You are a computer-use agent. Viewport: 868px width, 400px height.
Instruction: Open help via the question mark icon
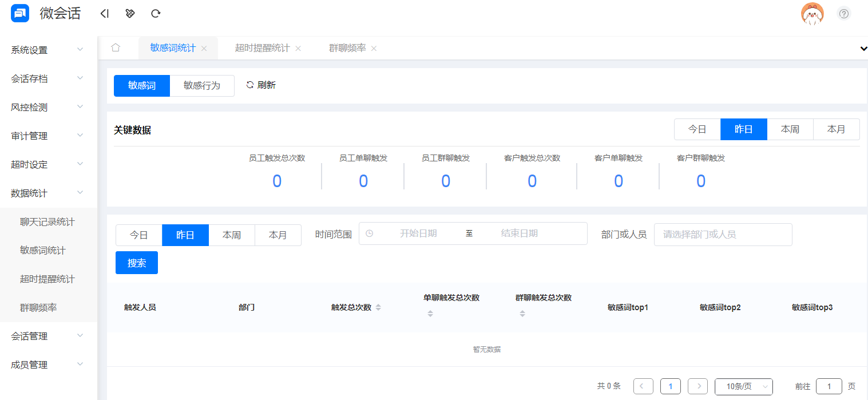point(844,13)
